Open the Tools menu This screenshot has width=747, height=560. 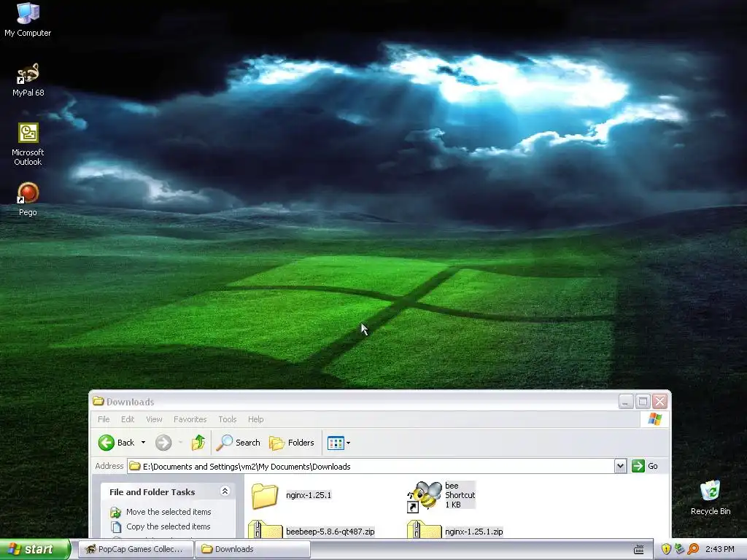(228, 419)
